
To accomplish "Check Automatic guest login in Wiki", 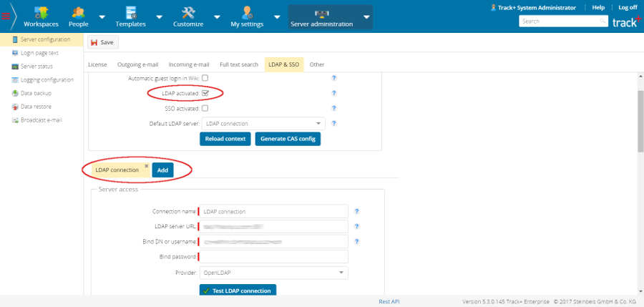I will click(x=205, y=78).
